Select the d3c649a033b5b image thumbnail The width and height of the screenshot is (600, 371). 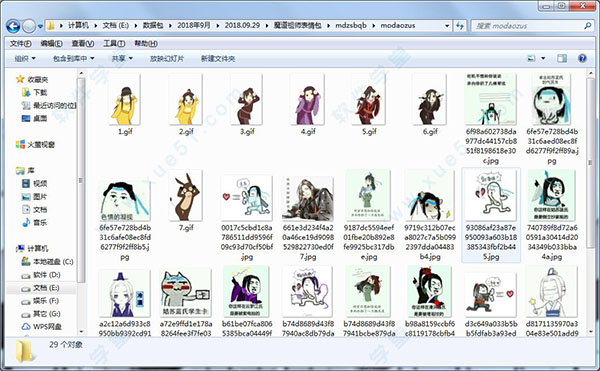tap(491, 295)
